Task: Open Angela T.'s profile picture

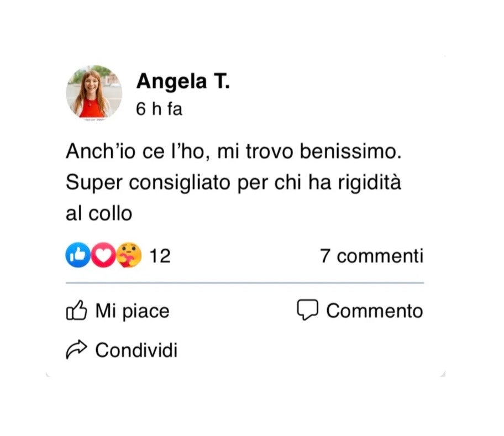Action: point(94,93)
